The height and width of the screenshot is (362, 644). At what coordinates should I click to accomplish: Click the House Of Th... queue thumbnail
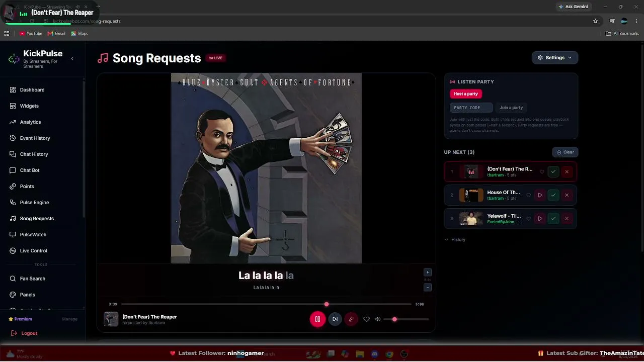(471, 195)
